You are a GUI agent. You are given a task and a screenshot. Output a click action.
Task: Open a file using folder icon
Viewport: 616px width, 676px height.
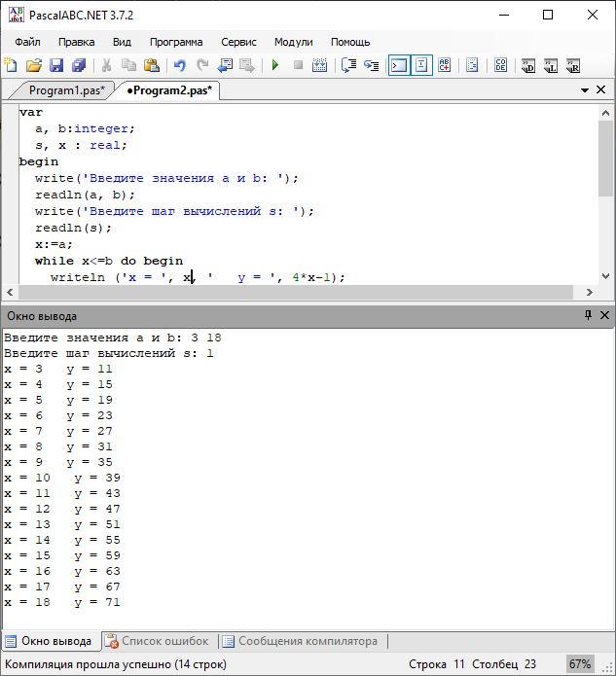(34, 65)
